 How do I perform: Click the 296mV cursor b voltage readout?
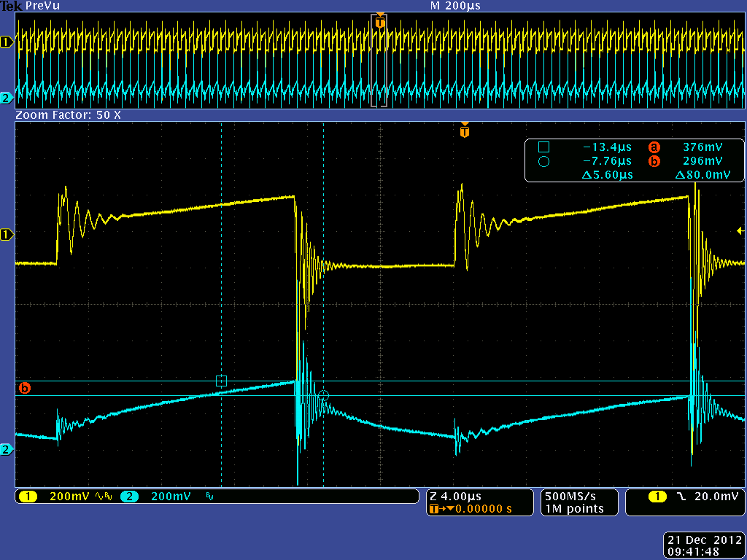[x=703, y=161]
